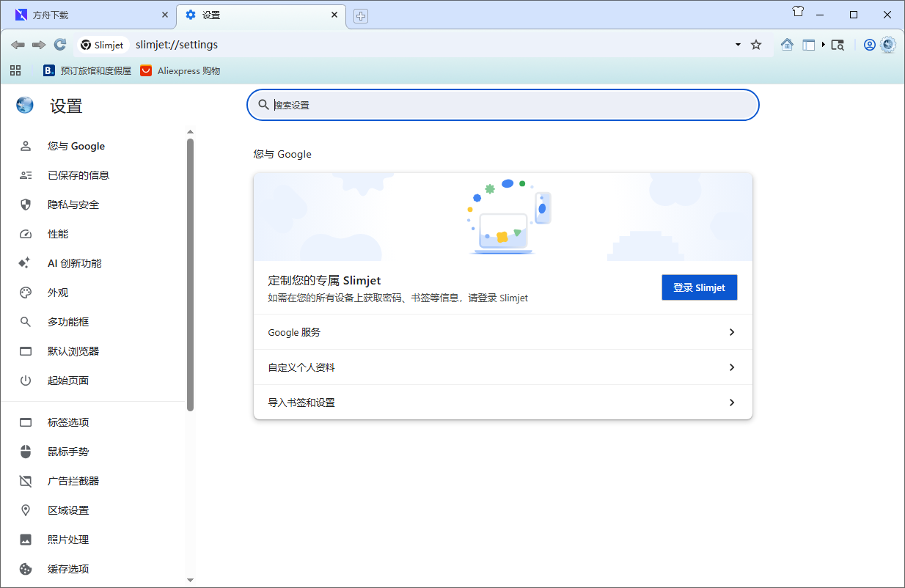Image resolution: width=905 pixels, height=588 pixels.
Task: Open the 鼠标手势 settings section
Action: click(x=68, y=452)
